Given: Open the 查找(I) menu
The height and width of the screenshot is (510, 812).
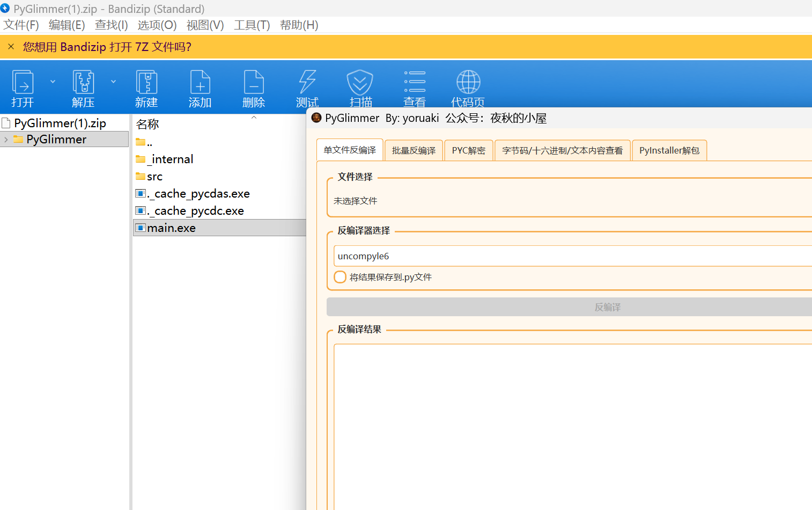Looking at the screenshot, I should coord(112,25).
